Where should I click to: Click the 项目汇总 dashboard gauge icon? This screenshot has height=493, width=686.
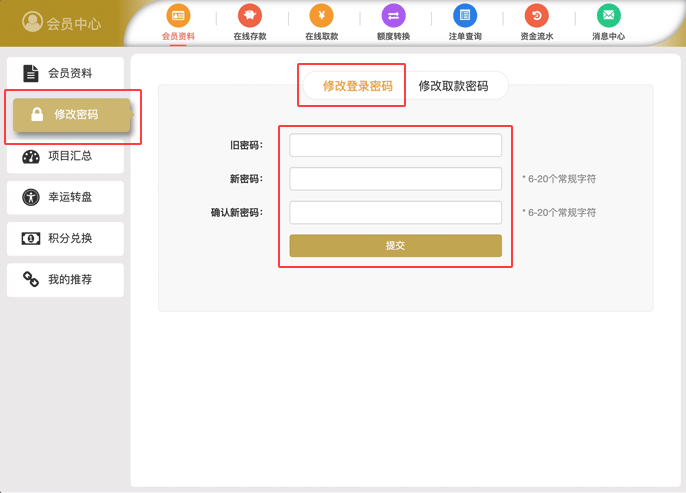[x=30, y=156]
